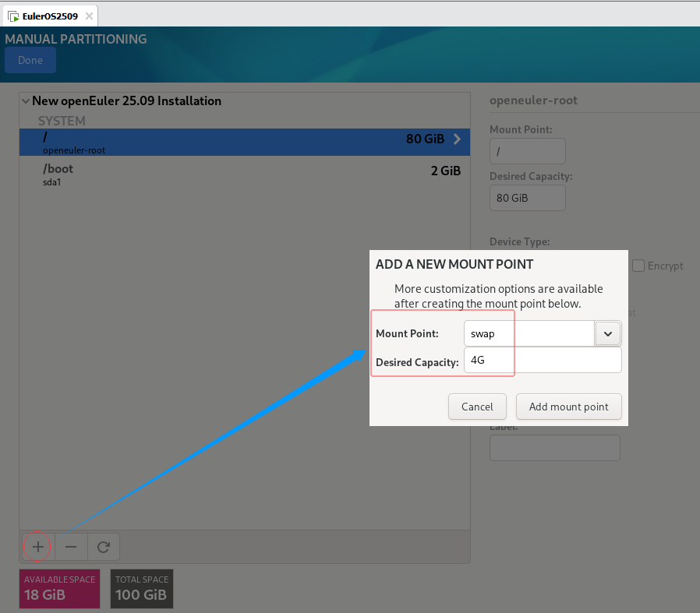700x613 pixels.
Task: Click the Desired Capacity field with 4G
Action: point(543,360)
